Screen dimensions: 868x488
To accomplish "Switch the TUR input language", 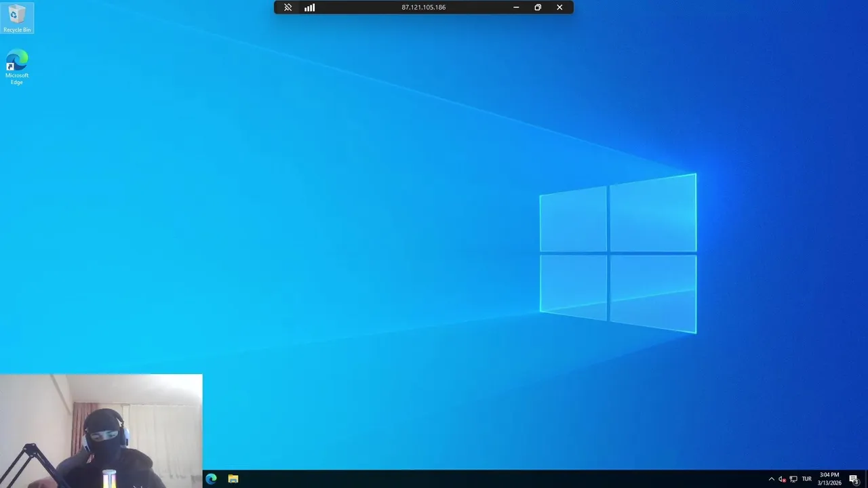I will pos(807,479).
